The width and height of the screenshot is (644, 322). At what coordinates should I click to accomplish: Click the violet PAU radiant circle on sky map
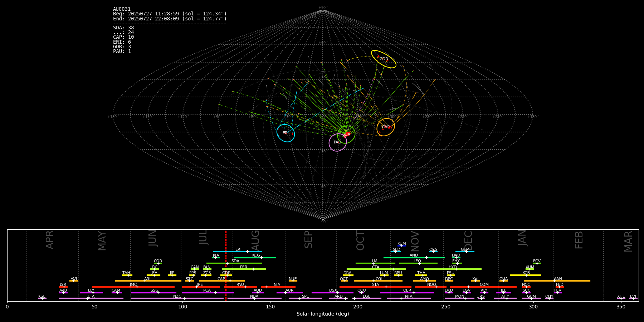pyautogui.click(x=338, y=142)
